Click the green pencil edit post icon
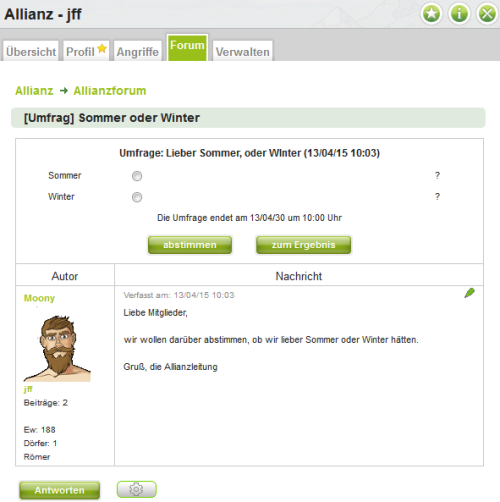 (470, 293)
